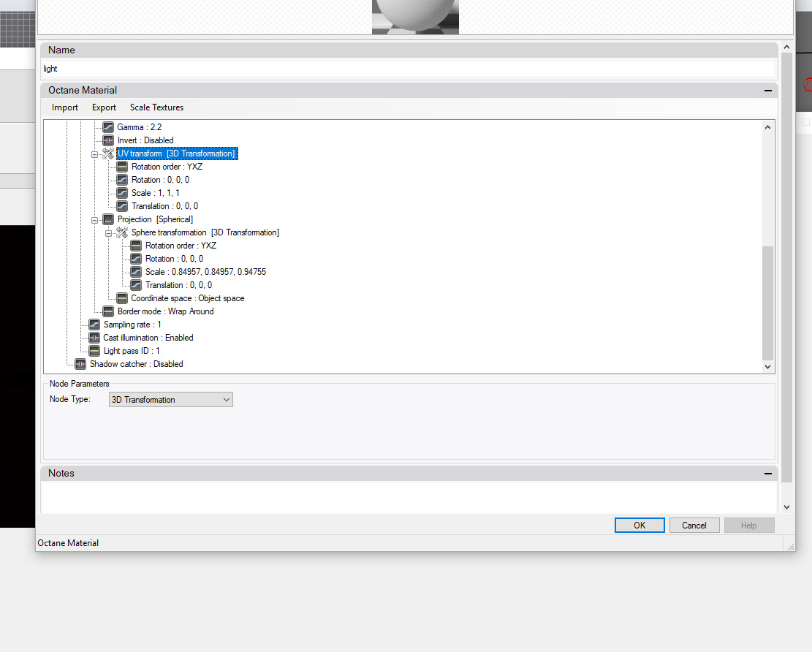Select UV transform [3D Transformation] row

coord(177,153)
